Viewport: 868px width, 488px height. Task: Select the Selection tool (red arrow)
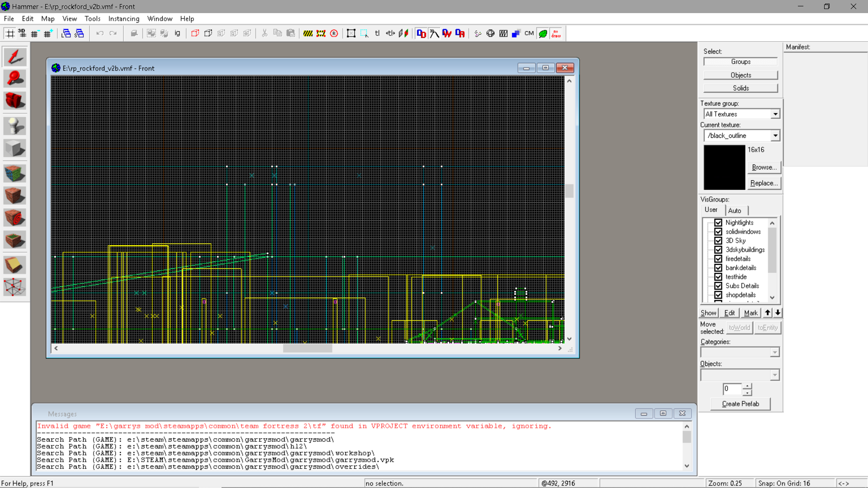click(x=15, y=57)
